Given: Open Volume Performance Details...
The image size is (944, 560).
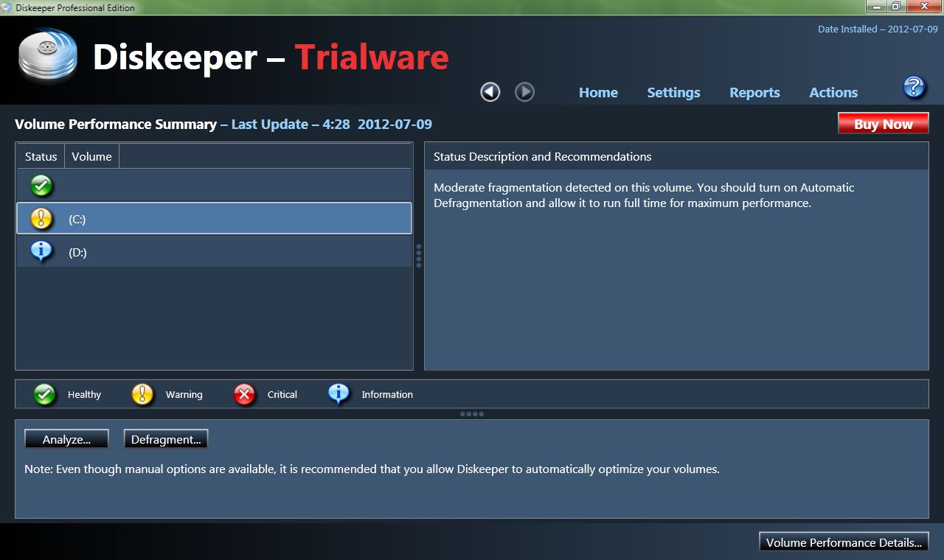Looking at the screenshot, I should [x=844, y=542].
